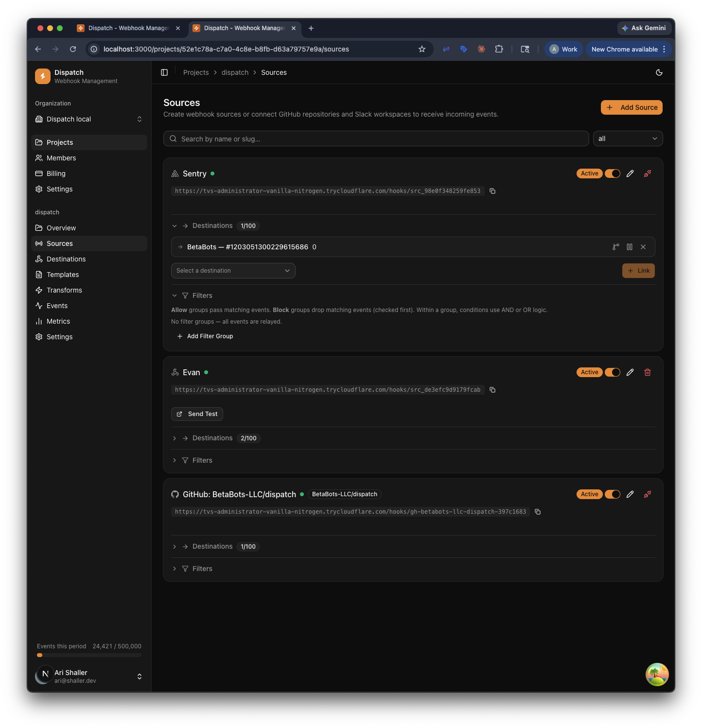Viewport: 702px width, 728px height.
Task: Close the active Dispatch browser tab
Action: (294, 28)
